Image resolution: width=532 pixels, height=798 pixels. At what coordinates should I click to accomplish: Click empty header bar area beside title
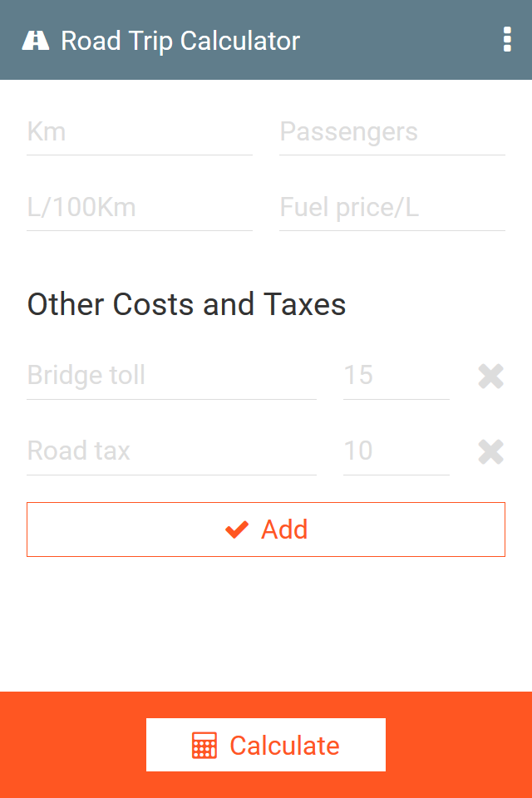click(x=399, y=40)
